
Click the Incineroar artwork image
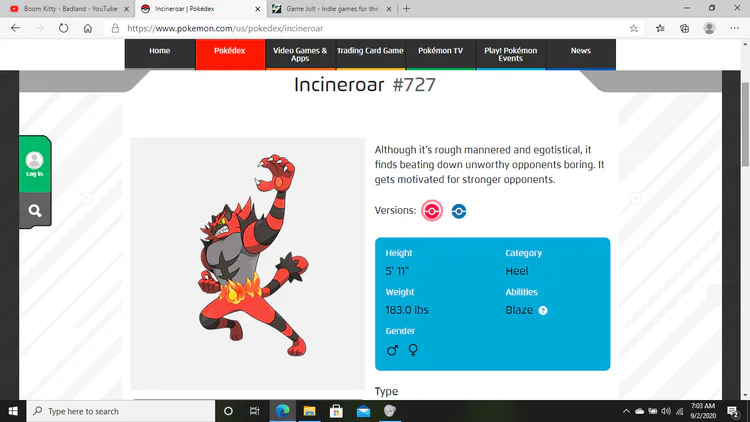coord(248,263)
